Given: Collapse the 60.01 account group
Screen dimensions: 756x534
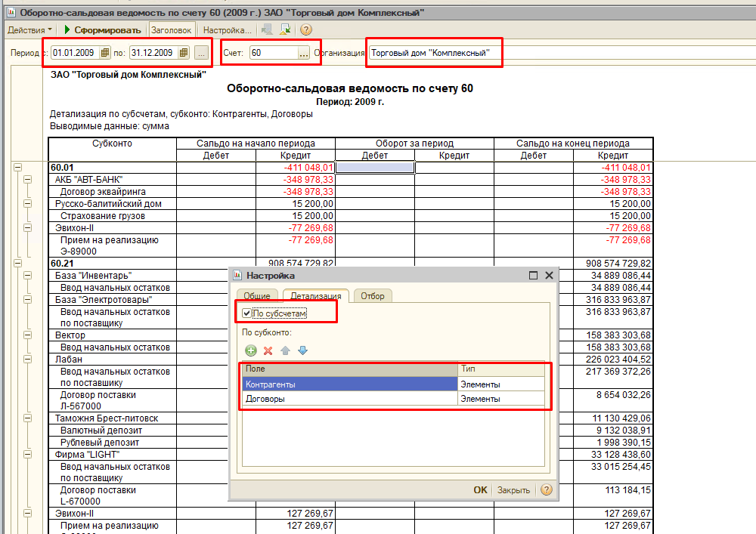Looking at the screenshot, I should [17, 168].
